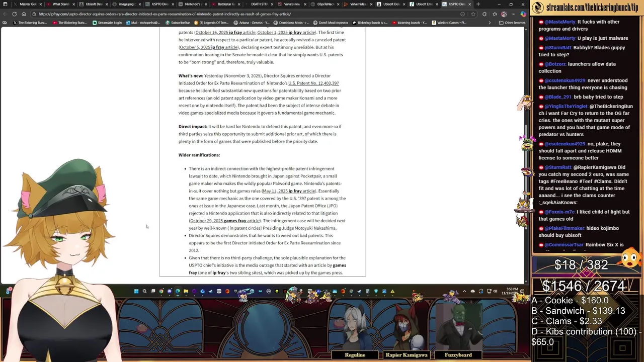Expand the bookmarks bar overflow chevron

pyautogui.click(x=490, y=23)
